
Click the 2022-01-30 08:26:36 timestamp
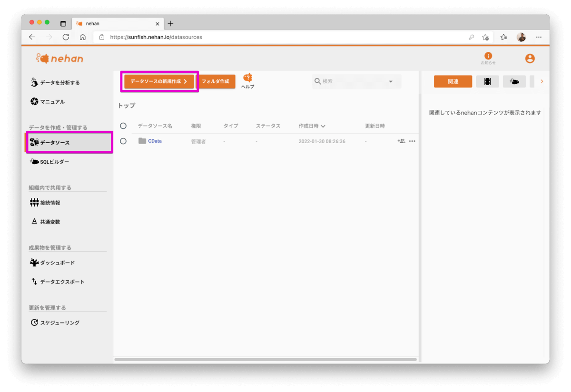point(322,141)
